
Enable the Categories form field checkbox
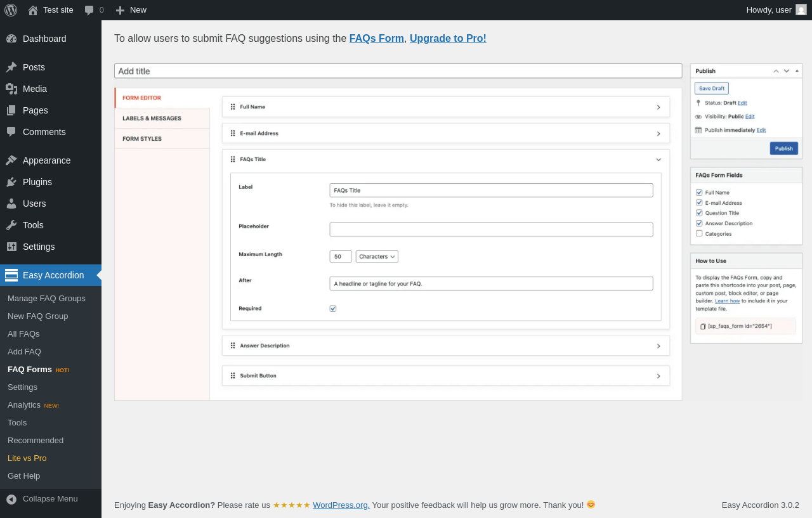click(699, 233)
